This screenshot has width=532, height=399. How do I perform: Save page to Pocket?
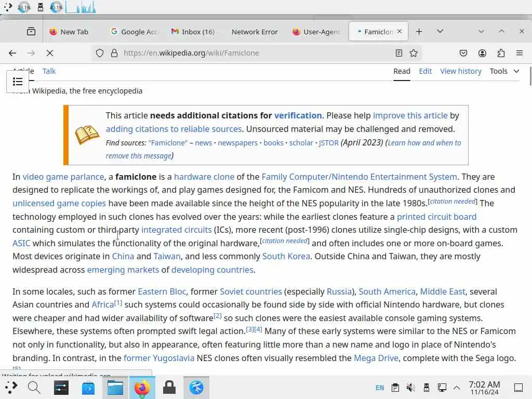click(x=463, y=53)
